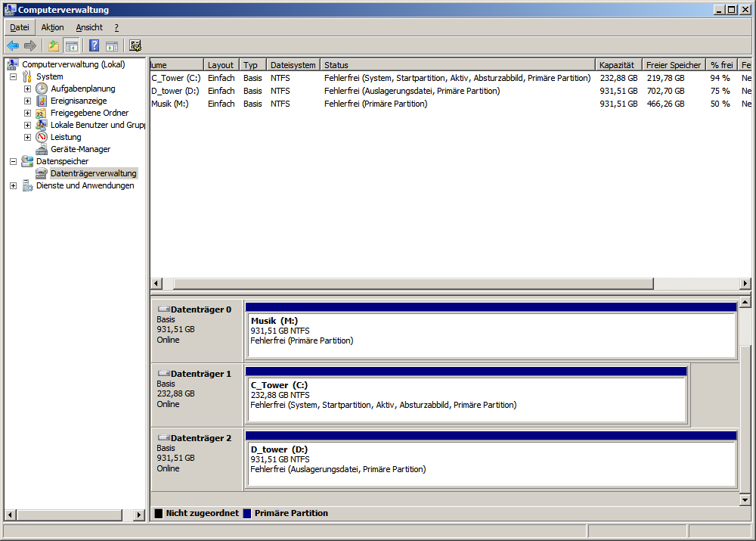Select the D_tower (D:) volume row
This screenshot has width=756, height=541.
click(x=451, y=91)
